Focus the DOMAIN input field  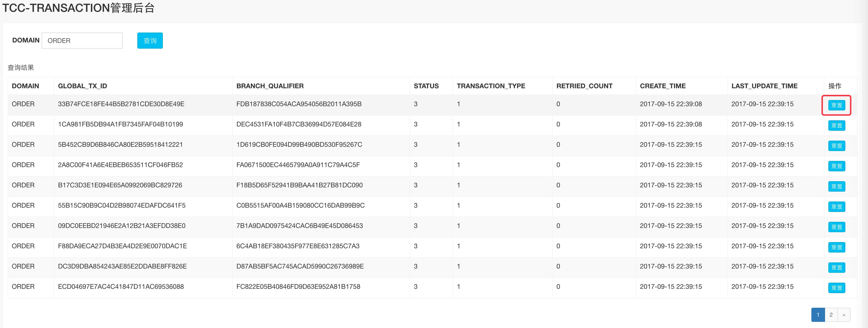(x=82, y=40)
